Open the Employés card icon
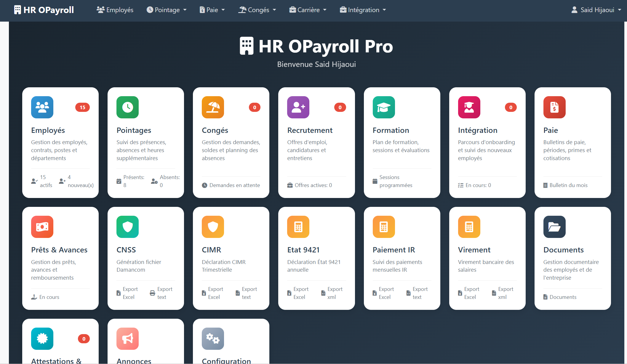This screenshot has width=627, height=364. (42, 107)
